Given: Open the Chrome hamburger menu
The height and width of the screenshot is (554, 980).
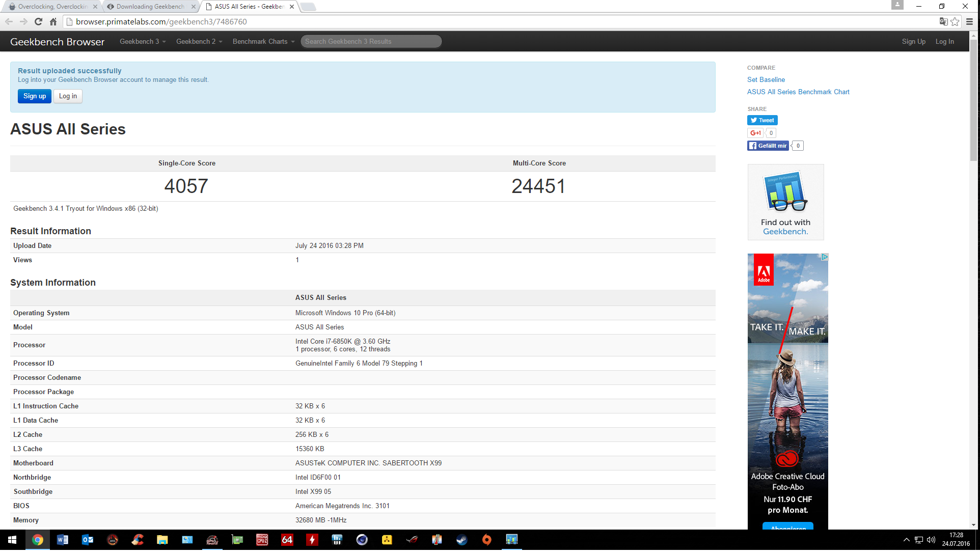Looking at the screenshot, I should point(969,21).
